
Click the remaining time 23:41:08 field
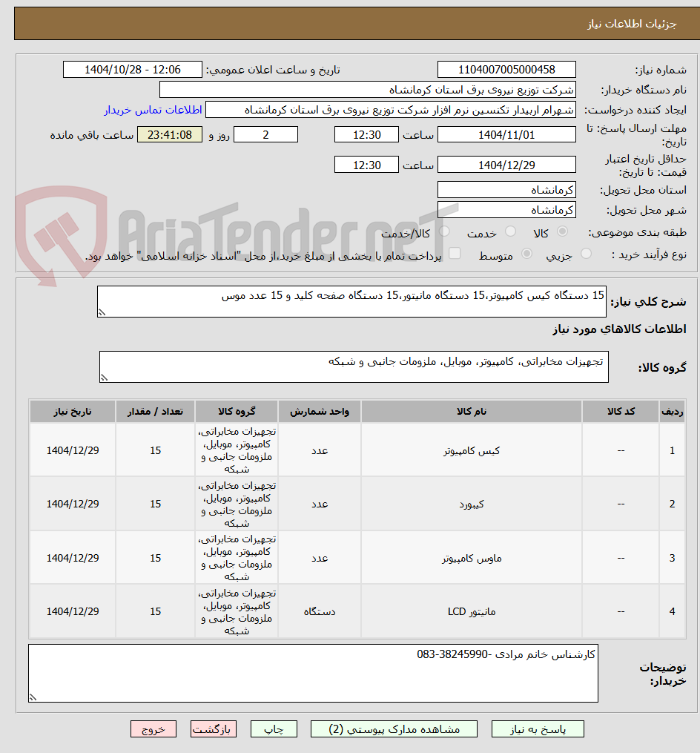click(x=170, y=135)
